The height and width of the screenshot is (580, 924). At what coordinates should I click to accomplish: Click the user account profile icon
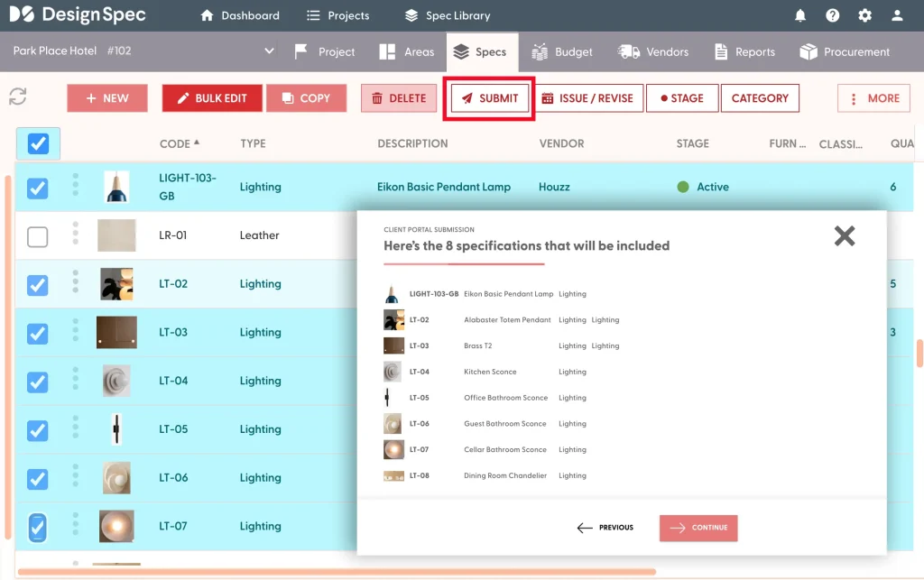pyautogui.click(x=897, y=15)
